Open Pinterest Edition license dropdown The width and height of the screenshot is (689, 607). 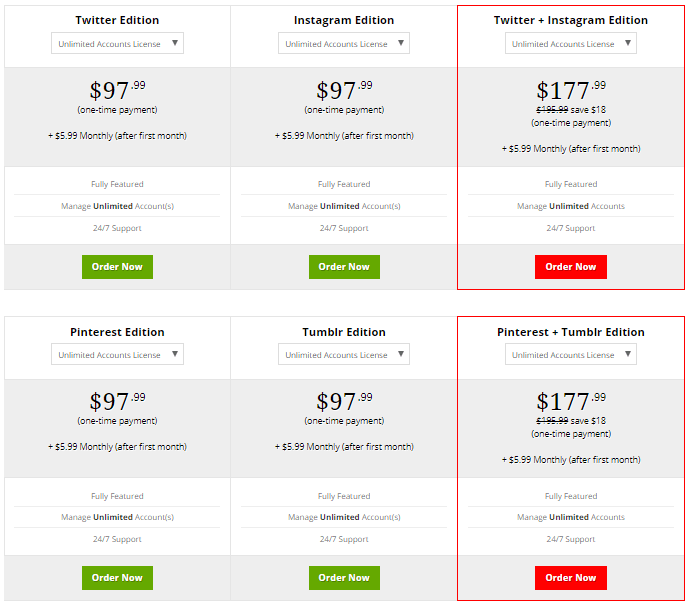tap(117, 354)
